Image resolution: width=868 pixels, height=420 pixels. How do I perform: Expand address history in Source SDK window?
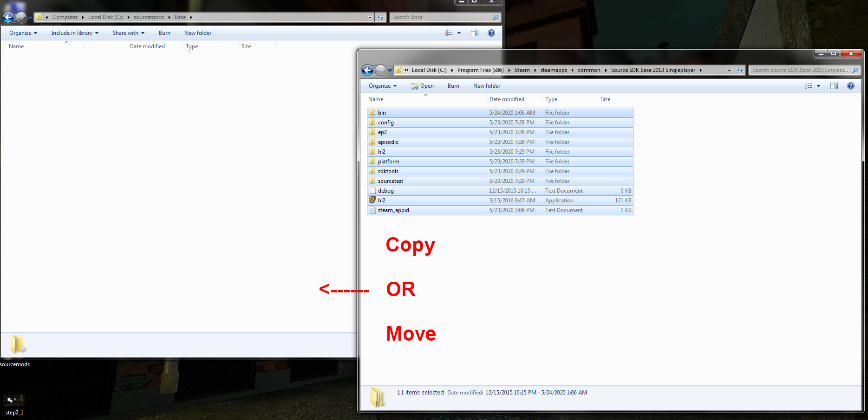click(729, 71)
